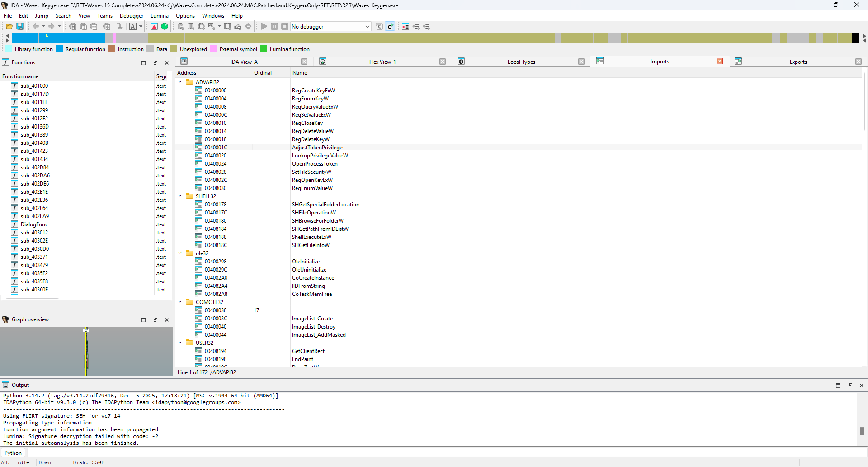The image size is (868, 467).
Task: Click the text search 'A' icon
Action: [x=133, y=27]
